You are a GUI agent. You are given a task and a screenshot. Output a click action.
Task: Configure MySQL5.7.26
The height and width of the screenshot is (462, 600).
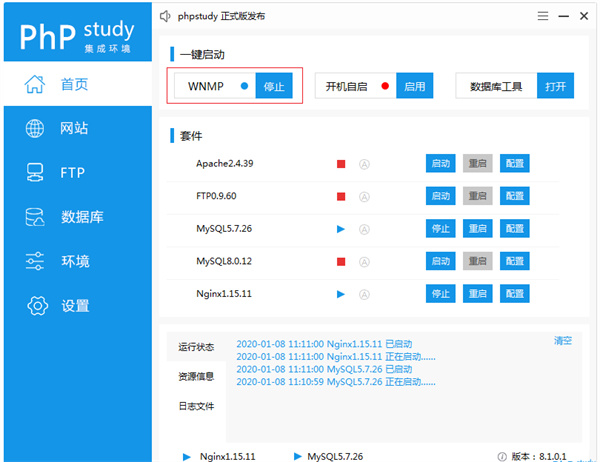(515, 229)
